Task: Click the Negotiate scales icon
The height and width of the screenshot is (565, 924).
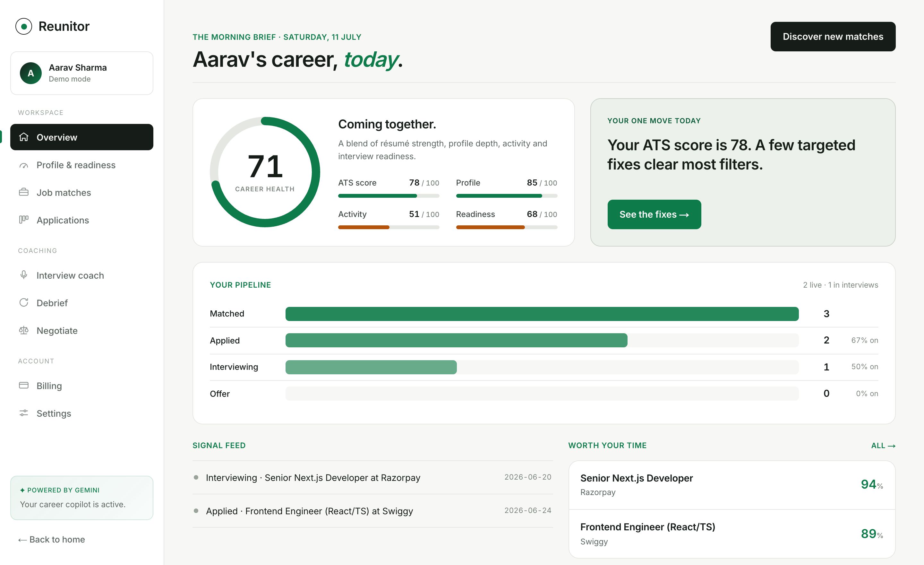Action: [x=24, y=330]
